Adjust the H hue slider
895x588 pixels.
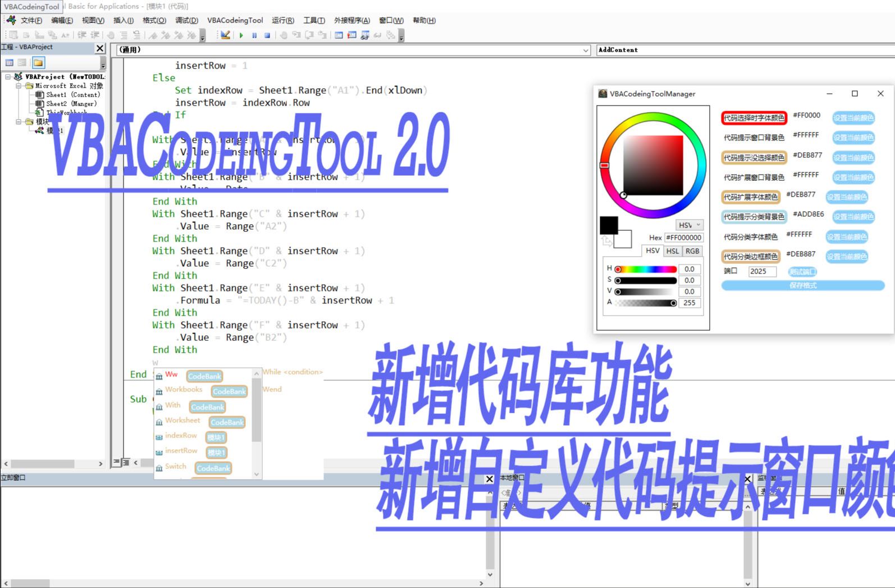pos(646,269)
